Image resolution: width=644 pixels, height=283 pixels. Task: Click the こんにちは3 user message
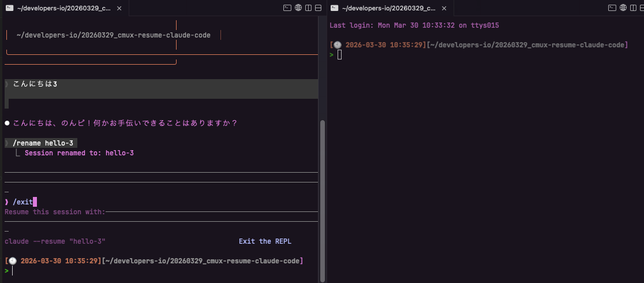pyautogui.click(x=35, y=84)
